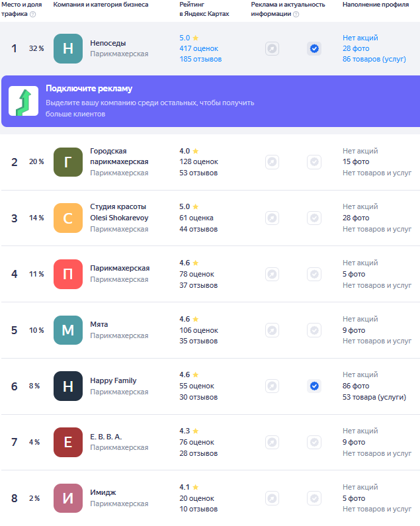Click advertising icon for Студия красоты row
Screen dimensions: 420x526
pyautogui.click(x=272, y=218)
